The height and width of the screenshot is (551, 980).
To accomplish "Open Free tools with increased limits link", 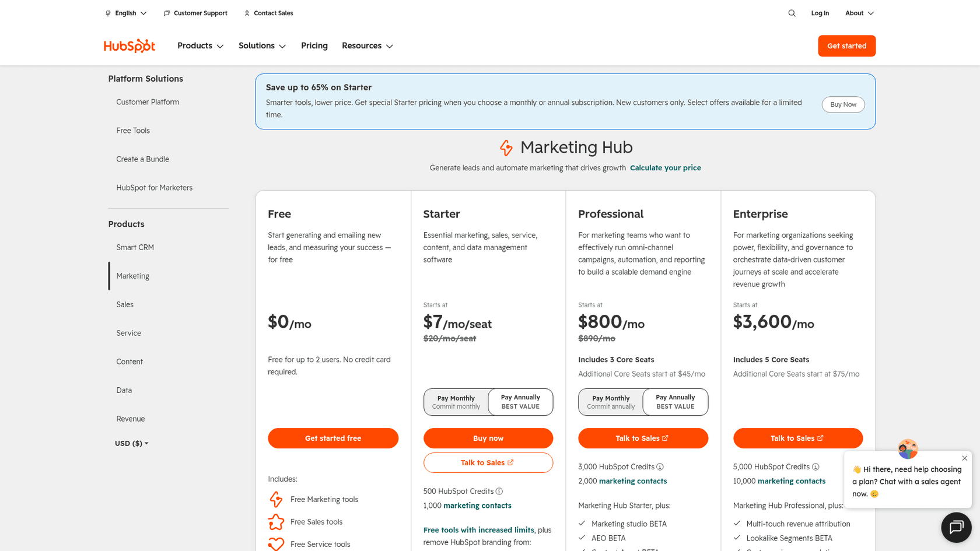I will [478, 530].
